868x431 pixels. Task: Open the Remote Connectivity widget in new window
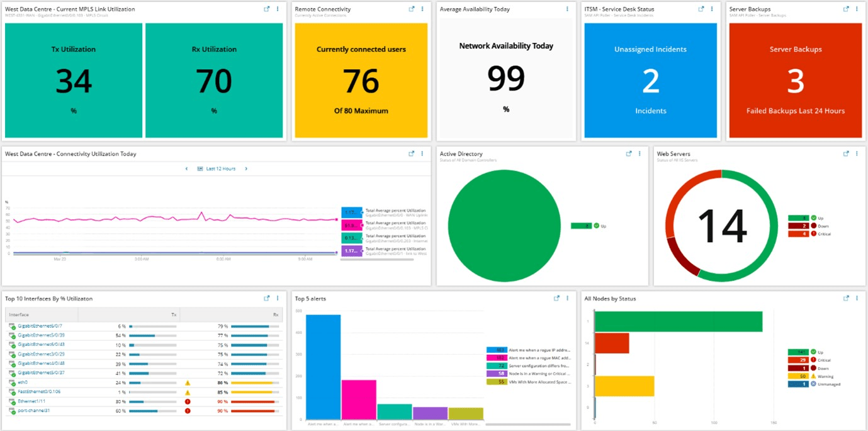coord(412,9)
